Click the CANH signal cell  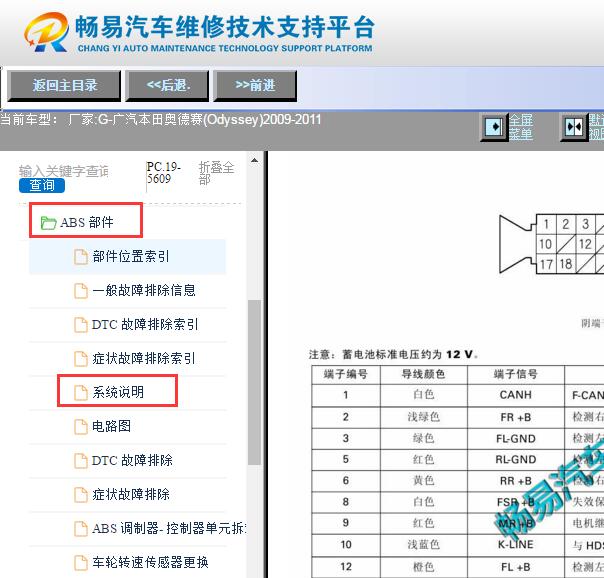point(515,395)
